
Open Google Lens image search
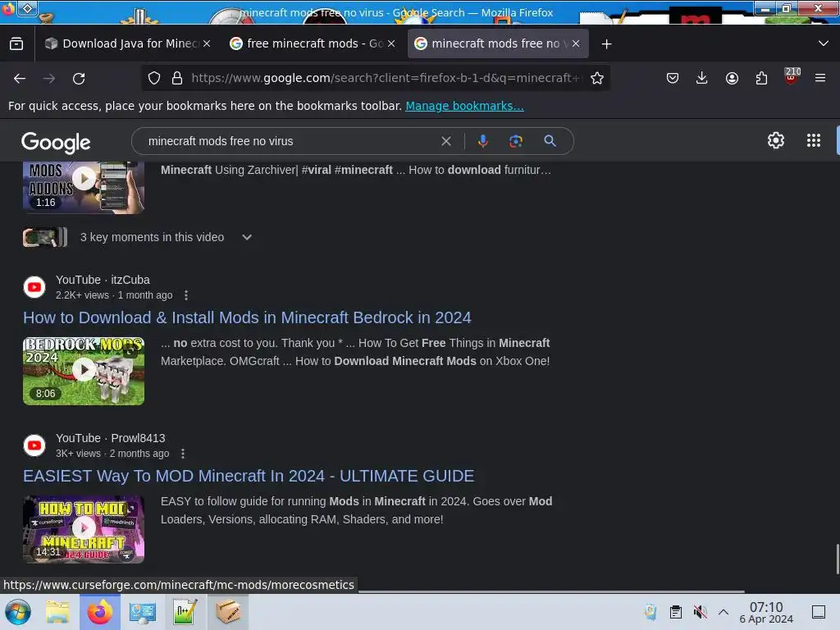516,141
